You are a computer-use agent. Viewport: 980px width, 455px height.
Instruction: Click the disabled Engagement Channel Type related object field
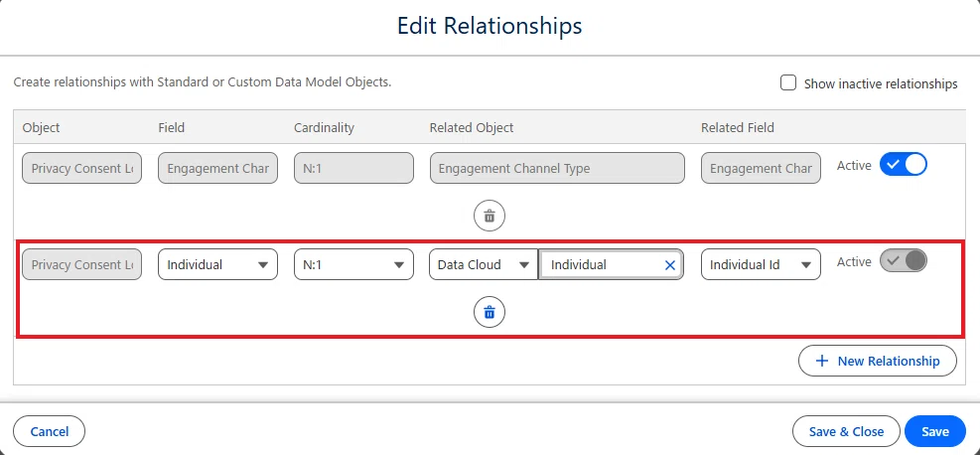pyautogui.click(x=557, y=168)
